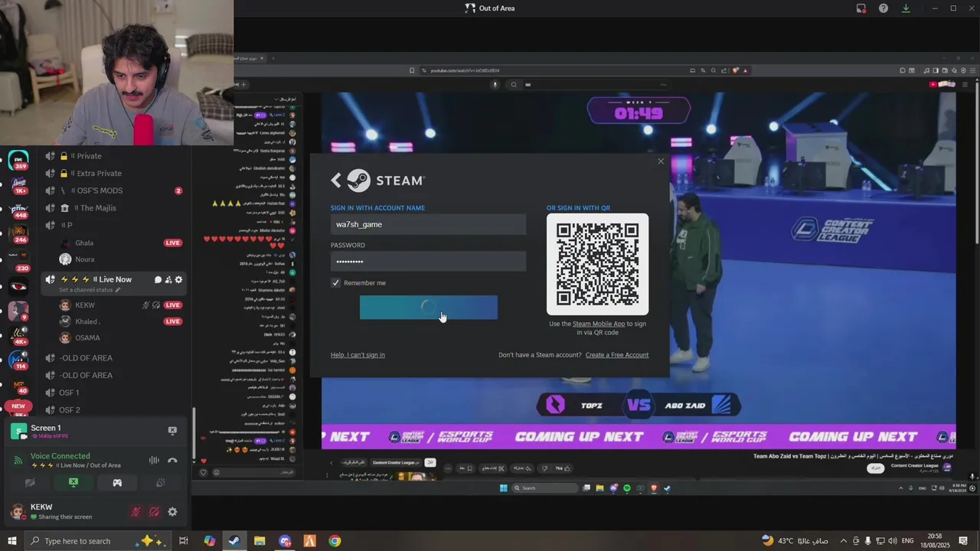
Task: Open the noise suppression waveform icon
Action: coord(154,461)
